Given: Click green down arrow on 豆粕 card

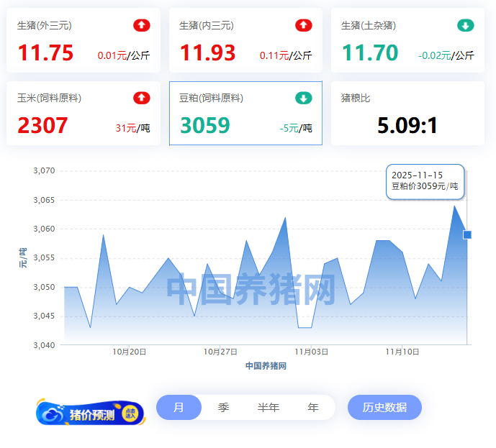Looking at the screenshot, I should 304,98.
